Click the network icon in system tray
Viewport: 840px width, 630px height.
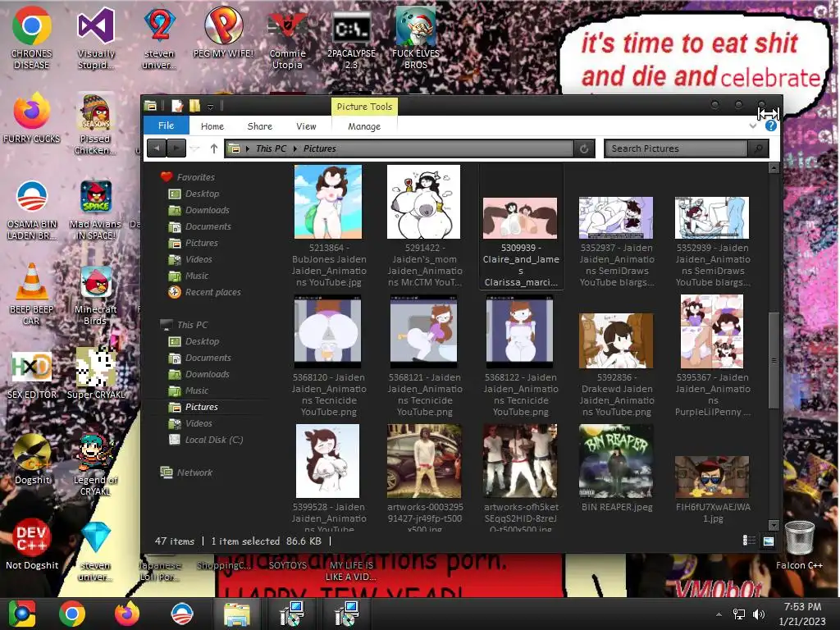[x=739, y=614]
